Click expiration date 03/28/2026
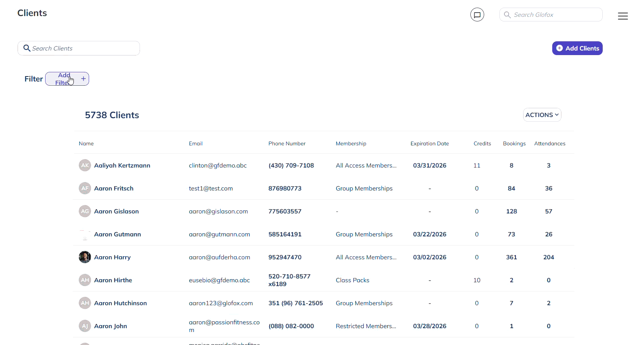 tap(429, 326)
